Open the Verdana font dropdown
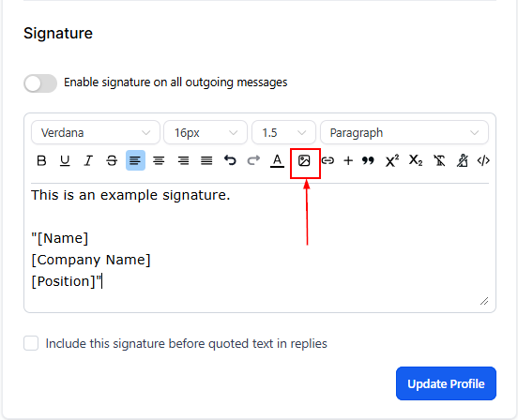Image resolution: width=518 pixels, height=420 pixels. (96, 132)
